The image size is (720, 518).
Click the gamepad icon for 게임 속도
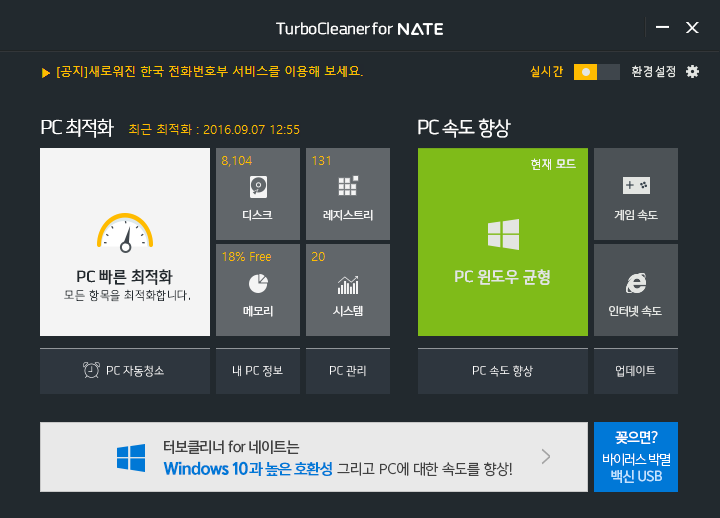(636, 186)
